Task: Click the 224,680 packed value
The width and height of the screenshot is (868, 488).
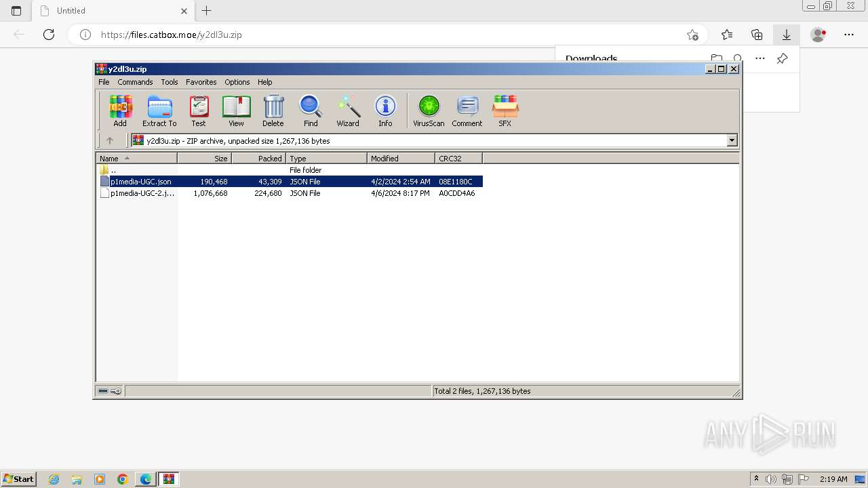Action: tap(268, 193)
